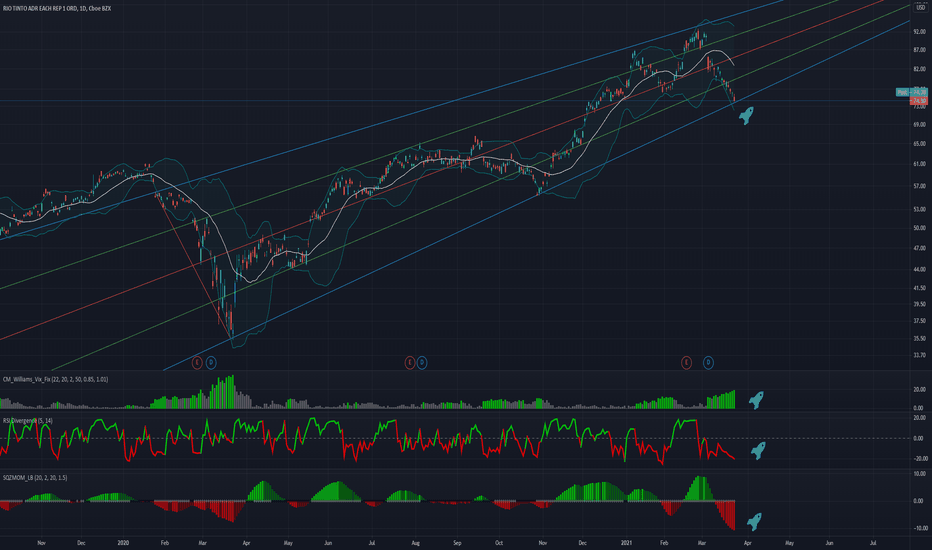Click the 92.00 price axis value
The image size is (932, 550).
coord(920,32)
